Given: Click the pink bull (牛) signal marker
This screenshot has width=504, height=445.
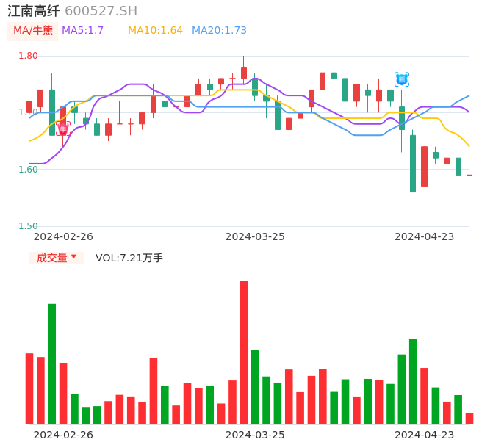Looking at the screenshot, I should (63, 129).
